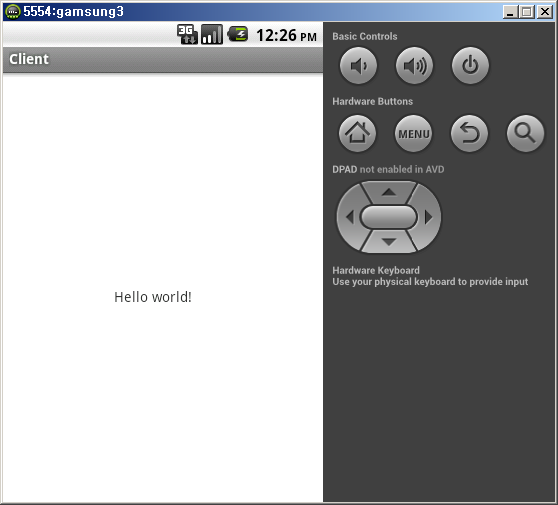Screen dimensions: 558x505
Task: Click the emulator window's Android icon
Action: click(x=13, y=11)
